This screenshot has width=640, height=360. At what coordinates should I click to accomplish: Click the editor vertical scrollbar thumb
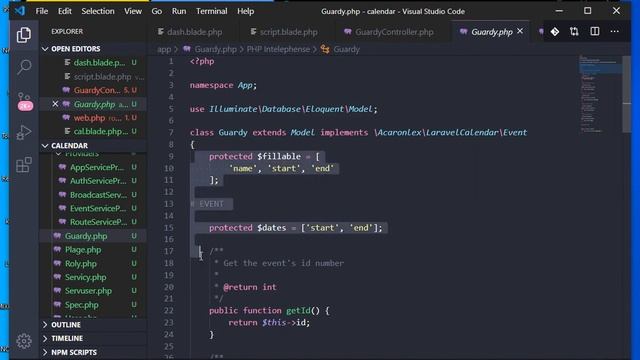pos(627,94)
